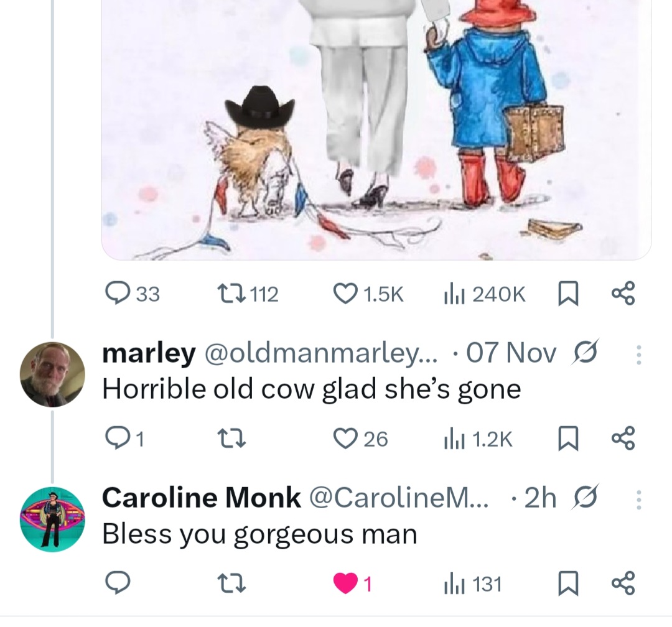The image size is (672, 627).
Task: Share marley's reply
Action: point(623,439)
